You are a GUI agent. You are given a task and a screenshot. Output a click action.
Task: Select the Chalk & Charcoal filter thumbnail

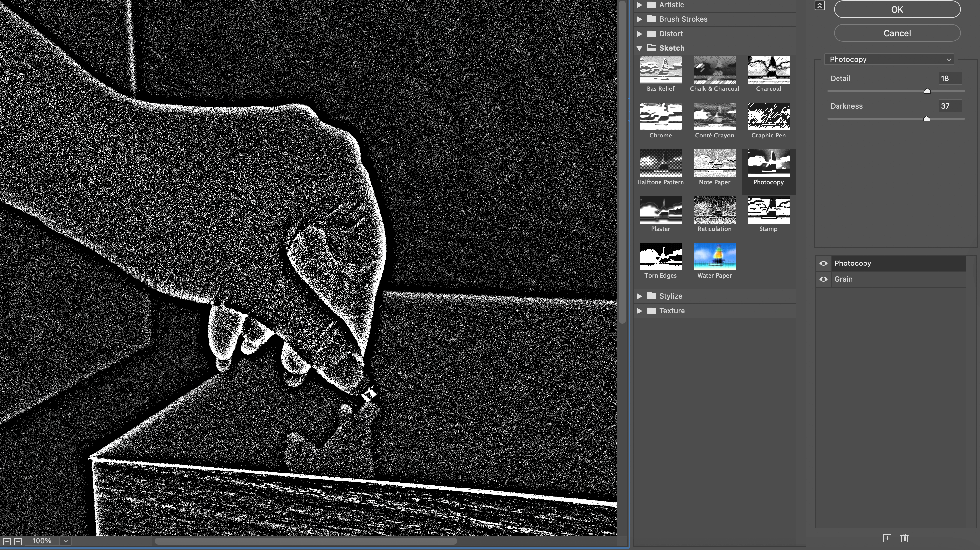click(x=714, y=70)
